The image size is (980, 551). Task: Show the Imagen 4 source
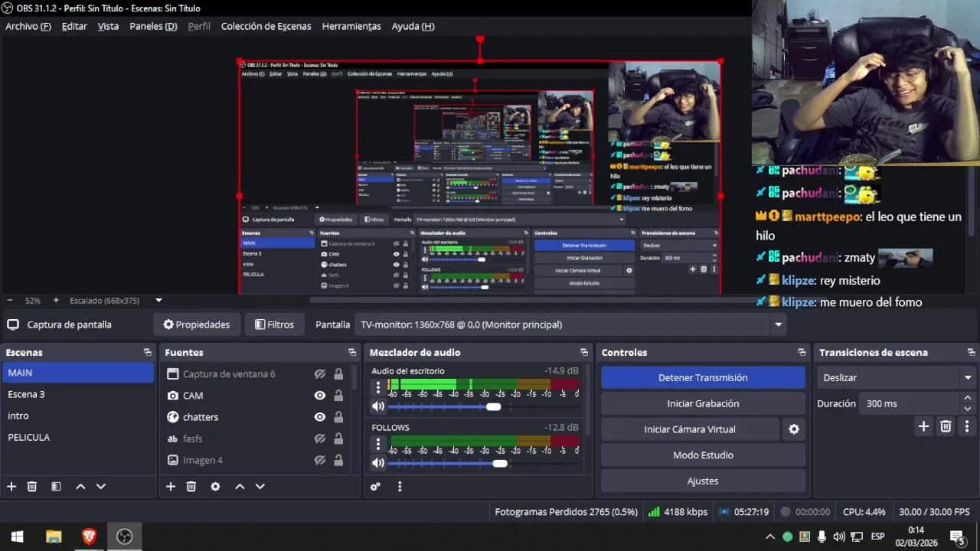320,460
